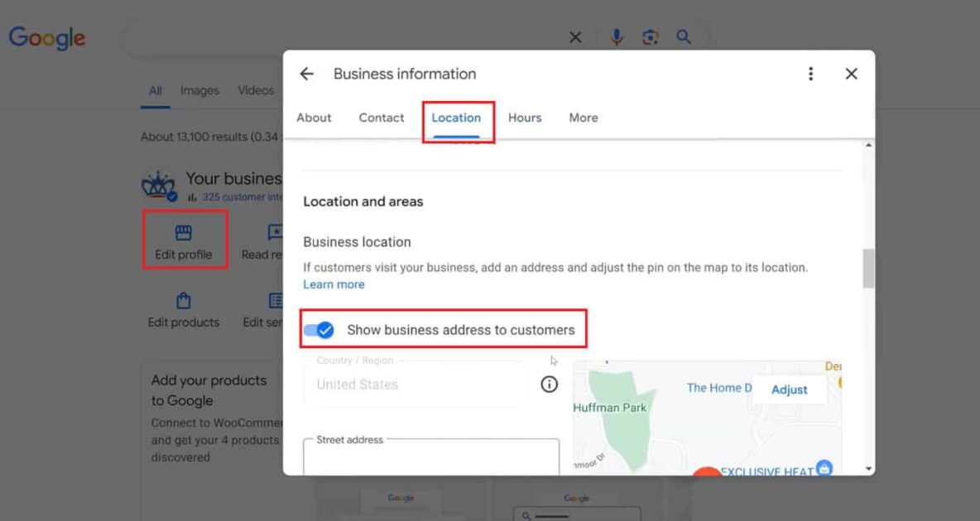Image resolution: width=980 pixels, height=521 pixels.
Task: Click the Business location heading
Action: point(357,241)
